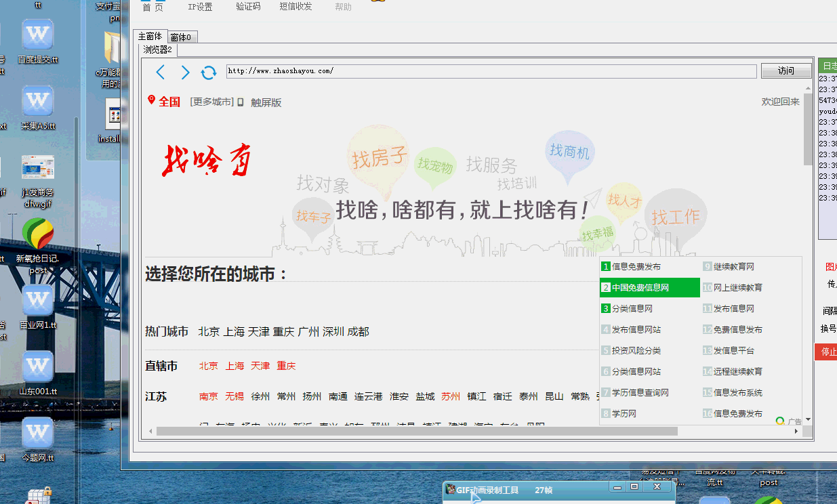This screenshot has height=504, width=837.
Task: Open the IP设置 menu
Action: (200, 7)
